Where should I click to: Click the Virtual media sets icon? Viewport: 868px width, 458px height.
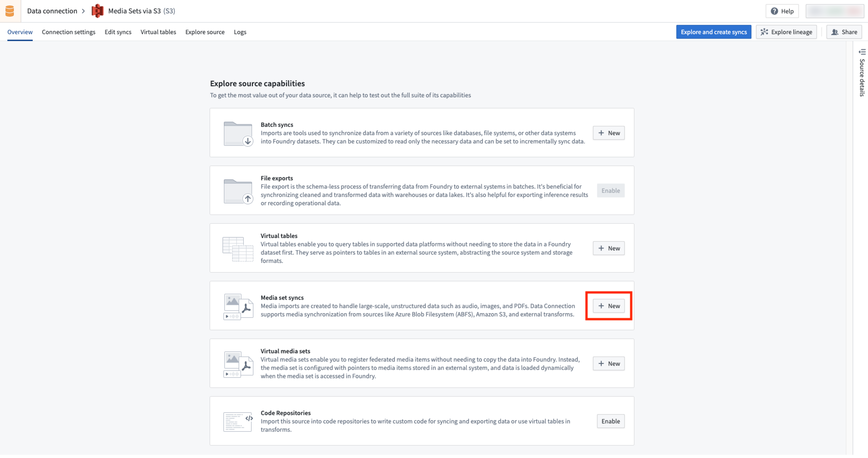(238, 364)
